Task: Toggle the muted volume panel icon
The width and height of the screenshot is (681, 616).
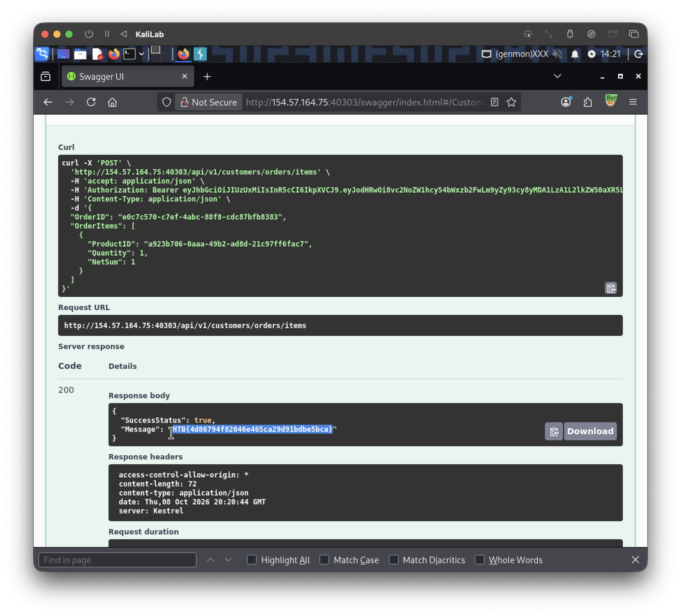Action: tap(557, 54)
